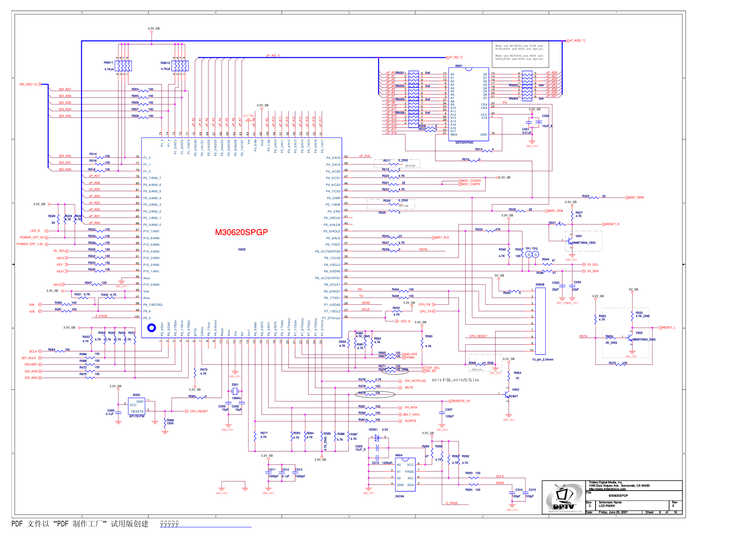Click the RESET_L port label
The width and height of the screenshot is (756, 534).
click(x=669, y=328)
